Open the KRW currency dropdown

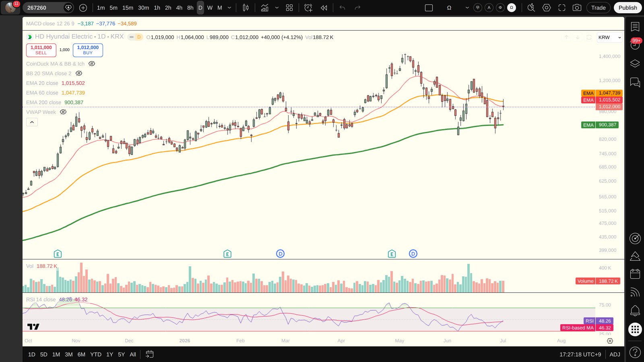tap(609, 37)
